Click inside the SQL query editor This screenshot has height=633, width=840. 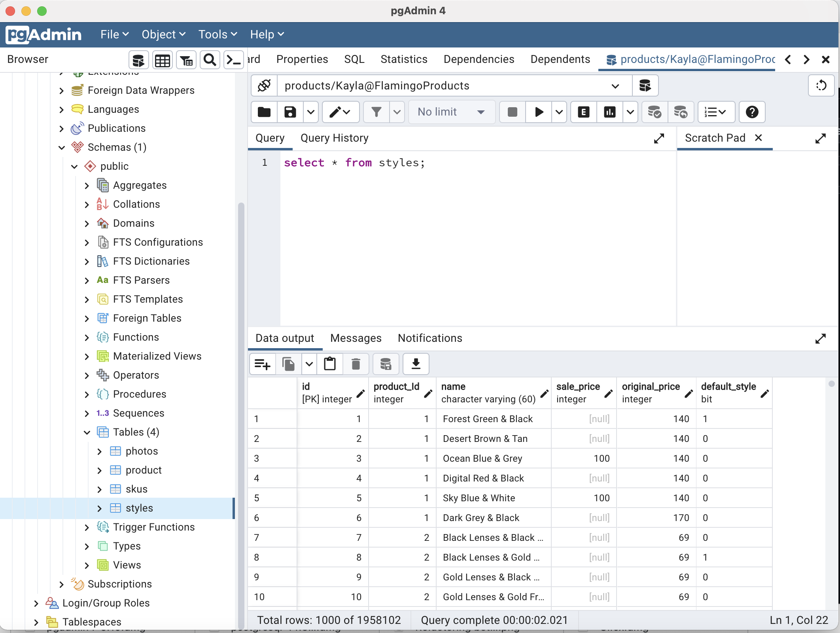pyautogui.click(x=475, y=237)
